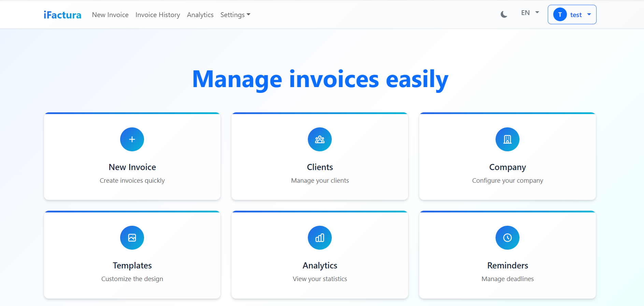Screen dimensions: 644x306
Task: Click the iFactura logo link
Action: [x=62, y=15]
